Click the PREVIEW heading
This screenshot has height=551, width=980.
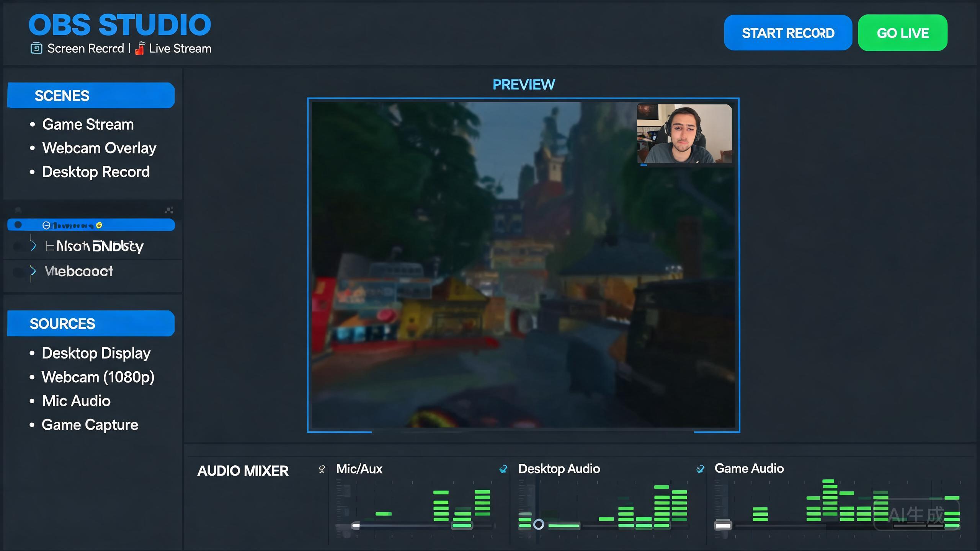pos(524,85)
